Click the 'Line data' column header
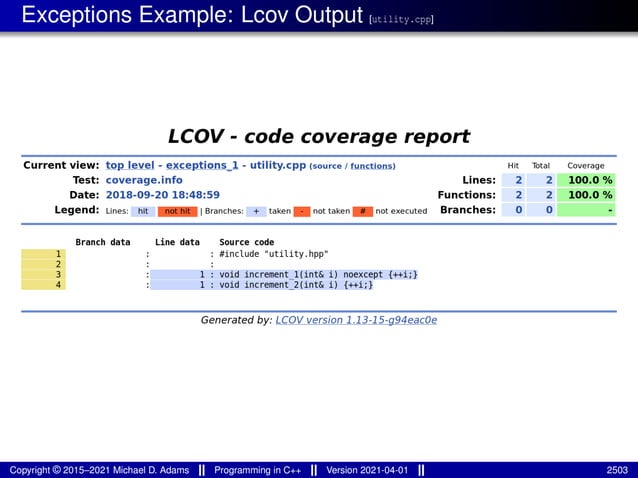This screenshot has height=478, width=638. tap(177, 242)
